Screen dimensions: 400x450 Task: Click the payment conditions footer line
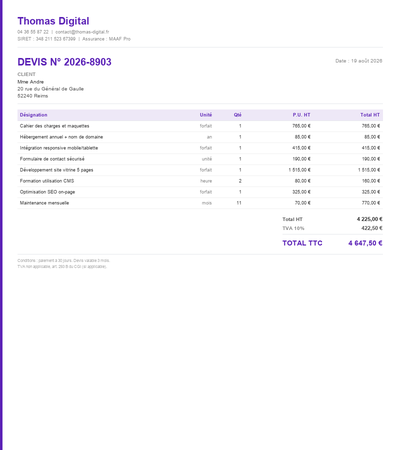coord(63,261)
